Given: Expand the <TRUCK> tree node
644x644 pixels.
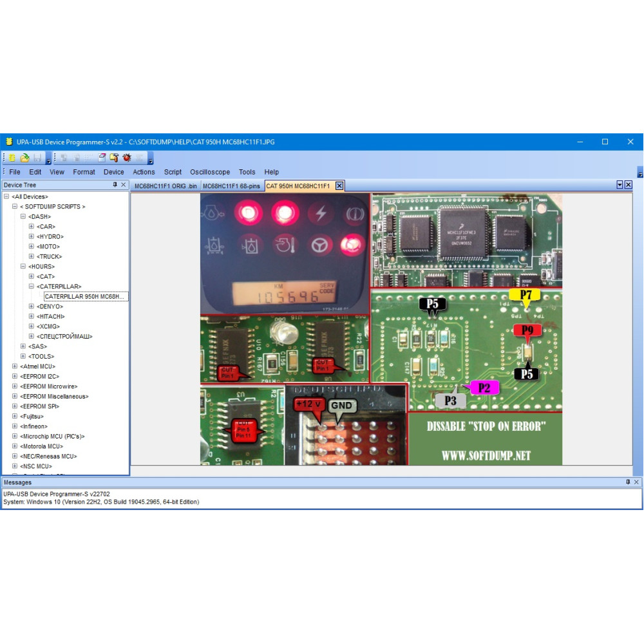Looking at the screenshot, I should pyautogui.click(x=31, y=256).
